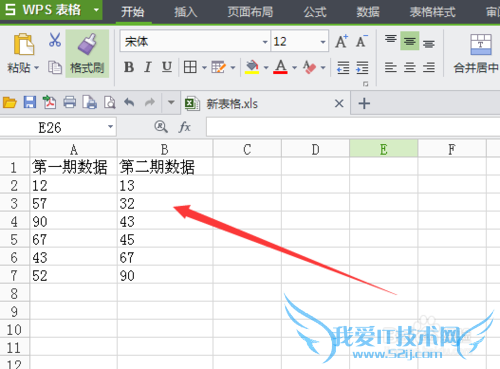Viewport: 500px width, 369px height.
Task: Click the redo arrow
Action: pyautogui.click(x=150, y=103)
